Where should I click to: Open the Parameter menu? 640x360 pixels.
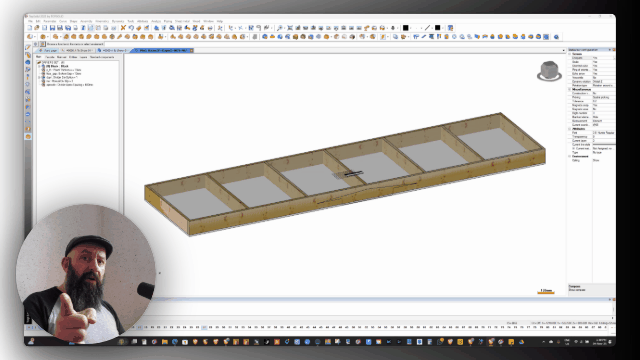[50, 21]
